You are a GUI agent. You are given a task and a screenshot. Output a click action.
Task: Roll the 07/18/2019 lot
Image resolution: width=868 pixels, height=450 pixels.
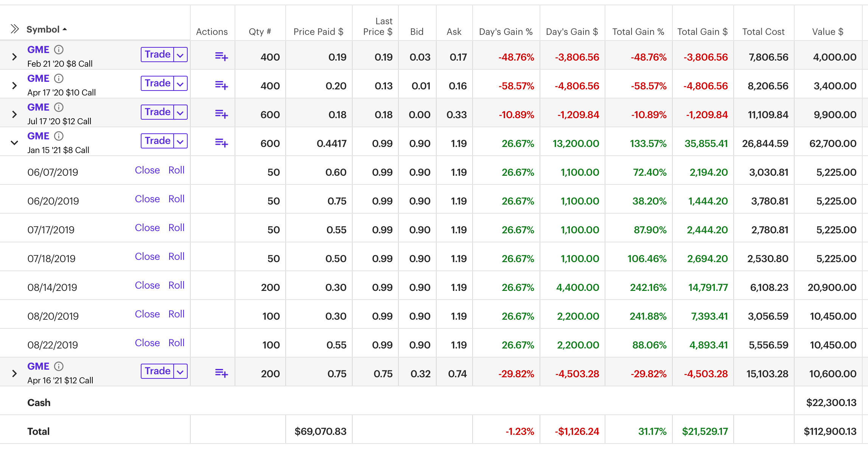pos(176,256)
